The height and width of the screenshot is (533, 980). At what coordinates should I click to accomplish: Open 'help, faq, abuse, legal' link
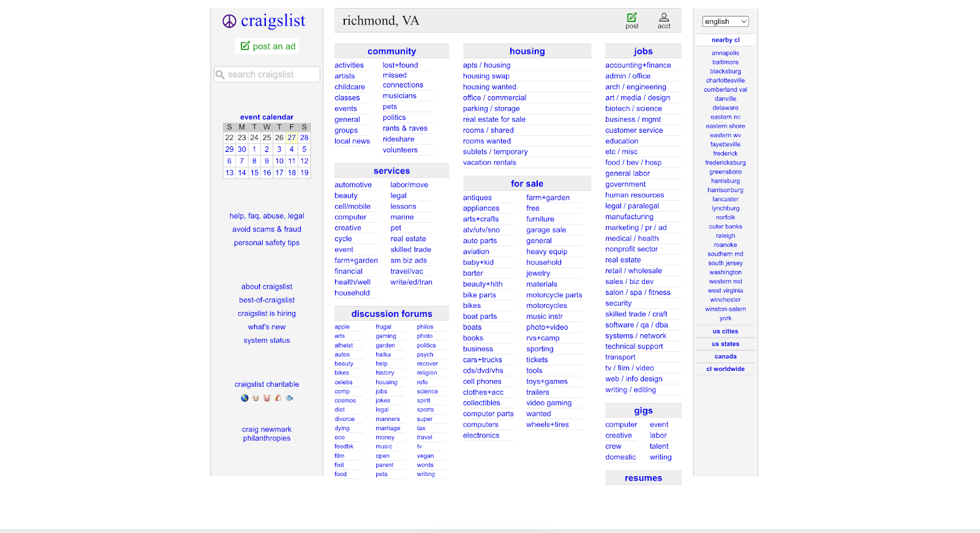pos(266,216)
